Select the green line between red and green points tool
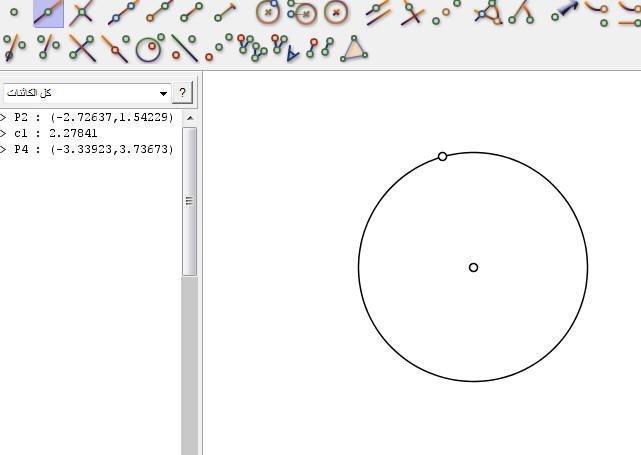Image resolution: width=641 pixels, height=455 pixels. [184, 48]
